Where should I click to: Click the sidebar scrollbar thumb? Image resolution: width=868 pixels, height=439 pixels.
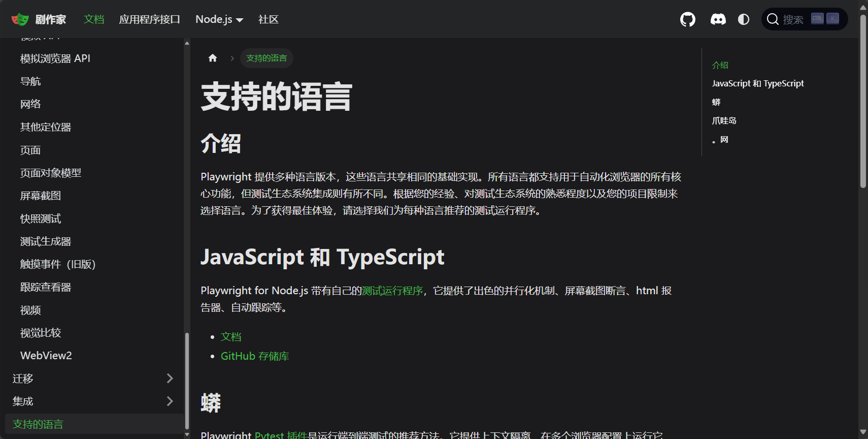tap(187, 381)
